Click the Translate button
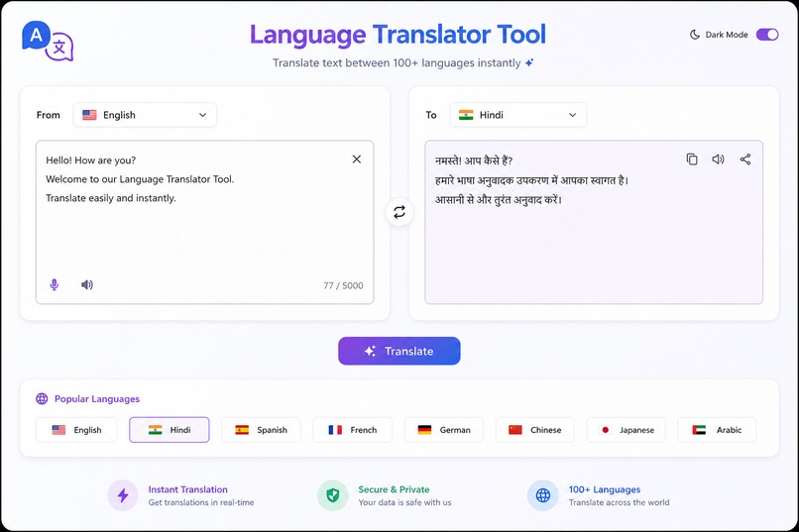 [399, 351]
